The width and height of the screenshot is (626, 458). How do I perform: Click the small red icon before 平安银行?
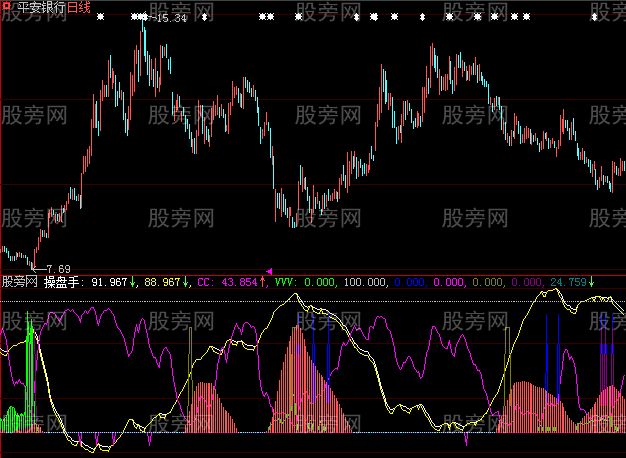[x=5, y=7]
